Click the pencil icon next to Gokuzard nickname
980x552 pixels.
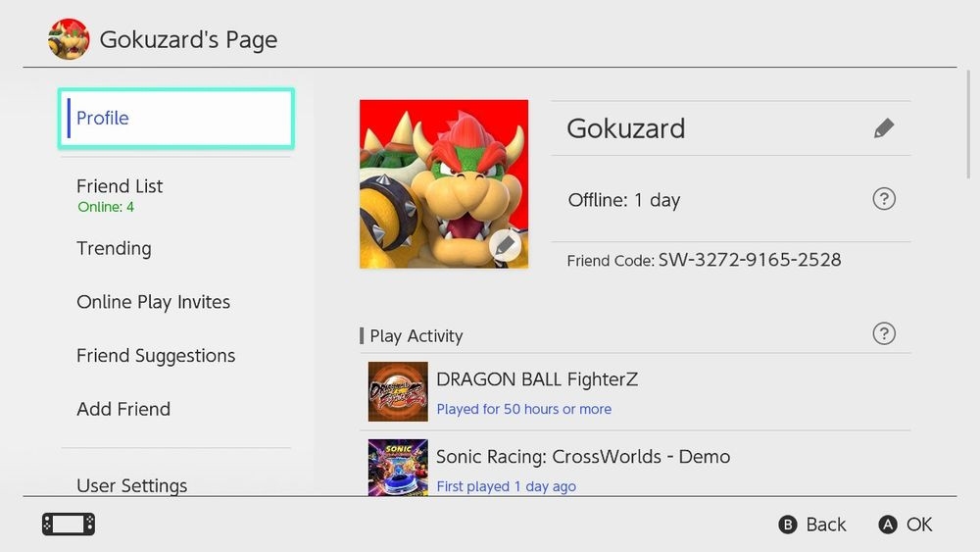click(883, 128)
